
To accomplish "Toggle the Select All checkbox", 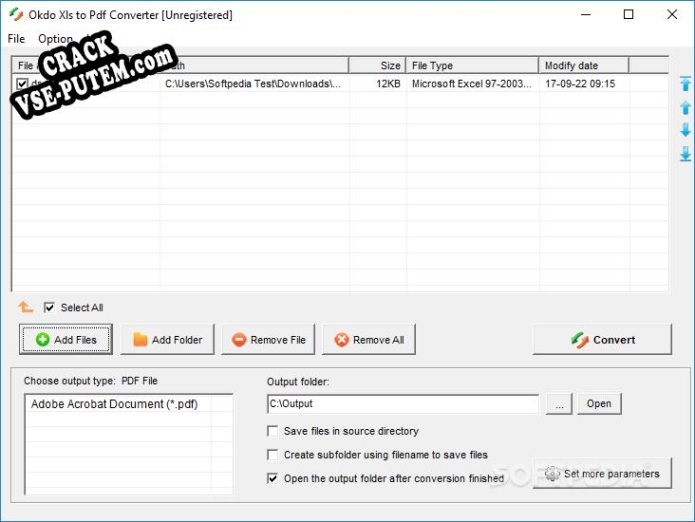I will point(50,308).
